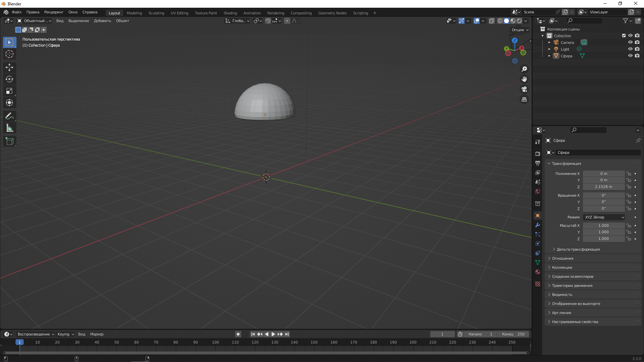
Task: Open the XYZ Эйлер rotation mode dropdown
Action: 604,217
